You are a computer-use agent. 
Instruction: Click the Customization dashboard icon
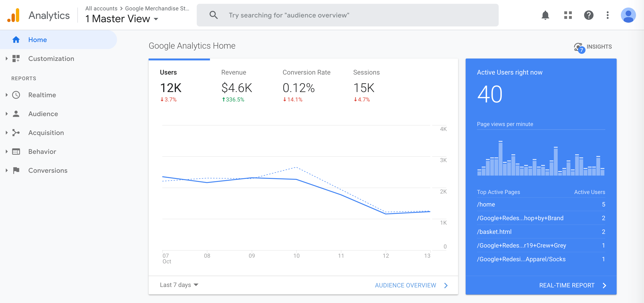[16, 59]
